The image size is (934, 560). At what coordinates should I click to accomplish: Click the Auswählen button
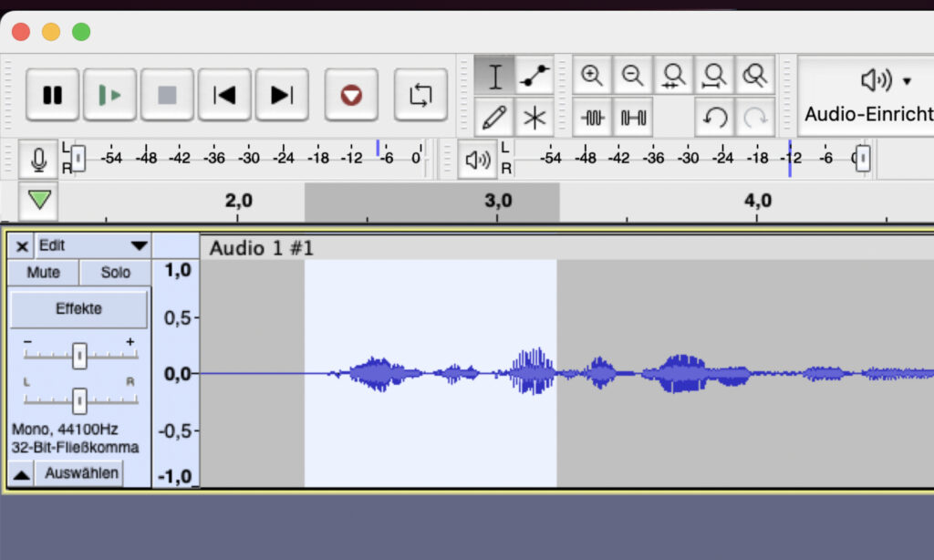(x=81, y=473)
